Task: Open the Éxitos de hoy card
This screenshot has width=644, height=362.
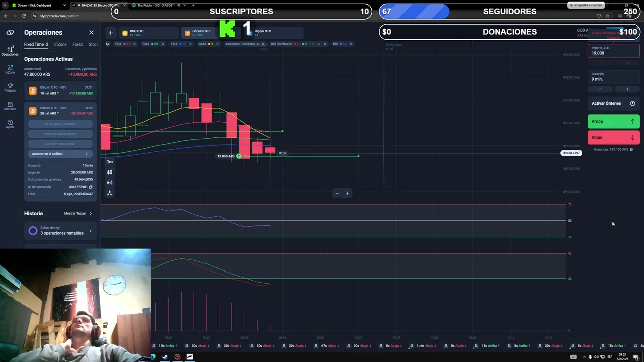Action: tap(60, 231)
